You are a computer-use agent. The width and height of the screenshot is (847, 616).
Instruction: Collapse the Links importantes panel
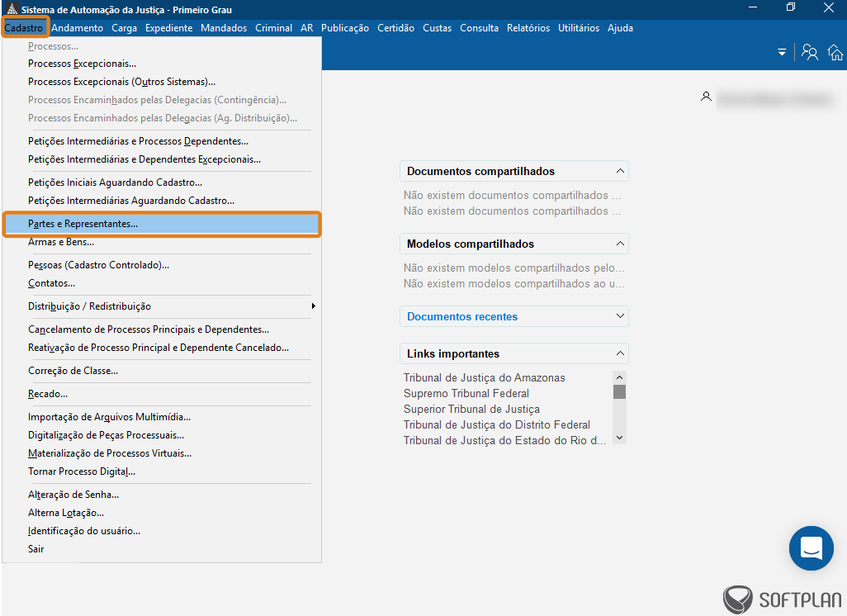(x=620, y=353)
